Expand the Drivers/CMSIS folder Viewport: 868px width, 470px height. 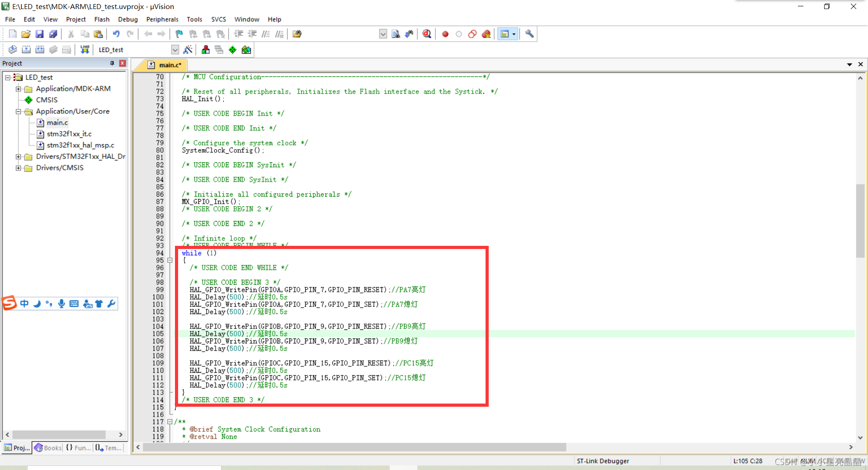coord(18,168)
